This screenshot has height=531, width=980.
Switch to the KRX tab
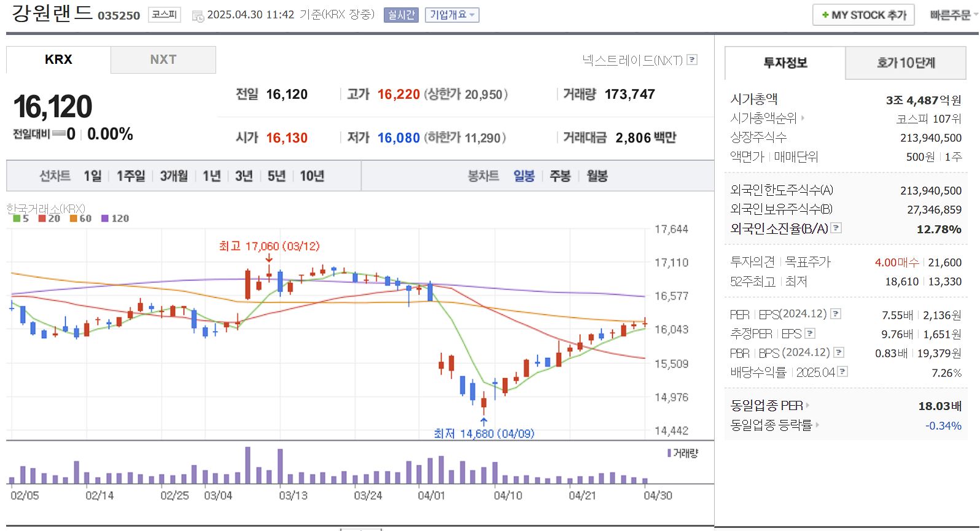point(58,60)
